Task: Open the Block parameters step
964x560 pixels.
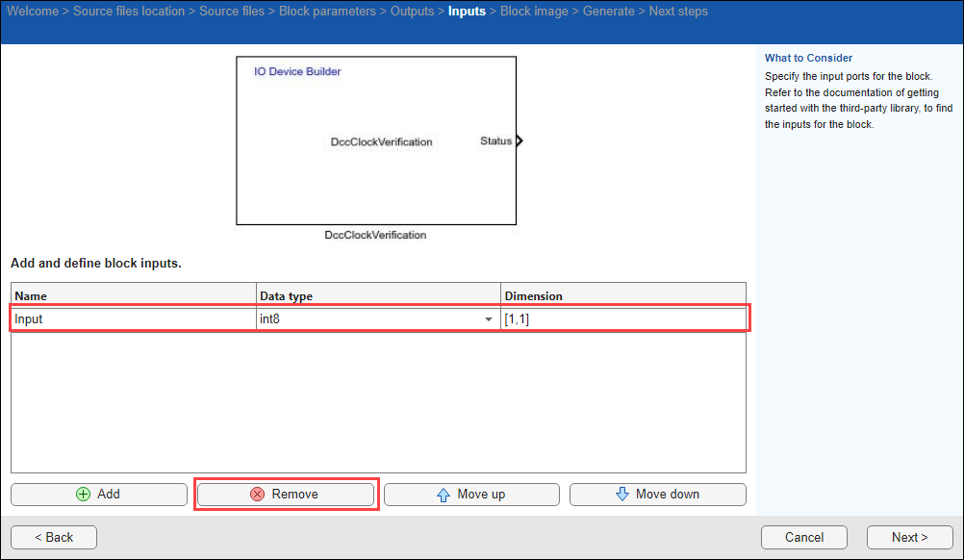Action: 327,12
